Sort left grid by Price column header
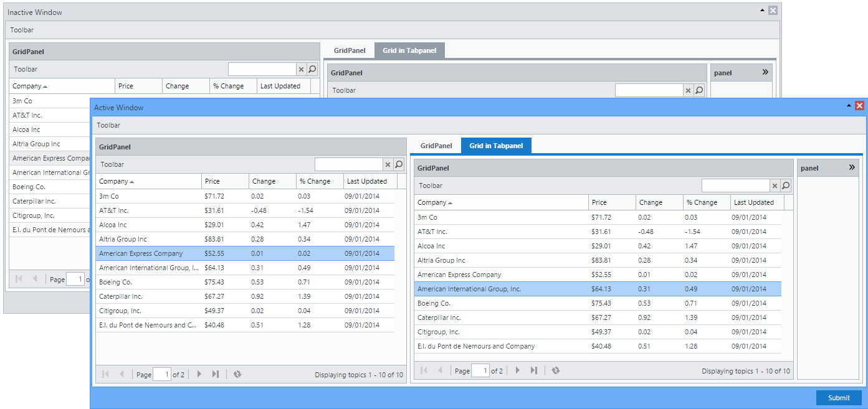This screenshot has height=409, width=868. 224,181
